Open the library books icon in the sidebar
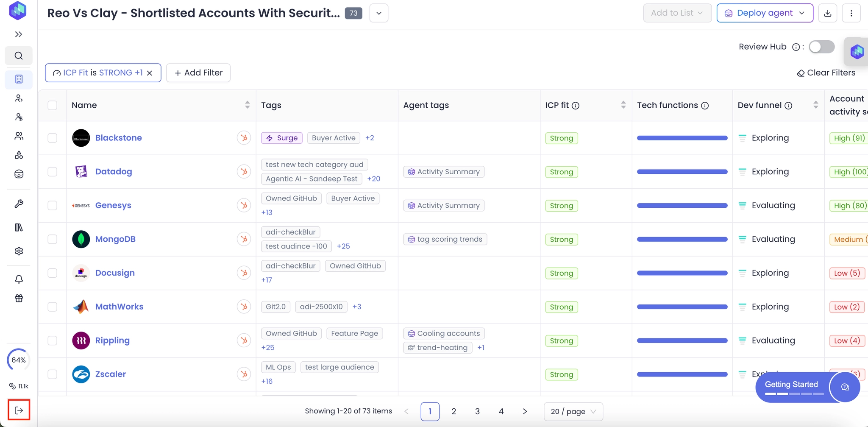This screenshot has width=868, height=427. (x=19, y=228)
